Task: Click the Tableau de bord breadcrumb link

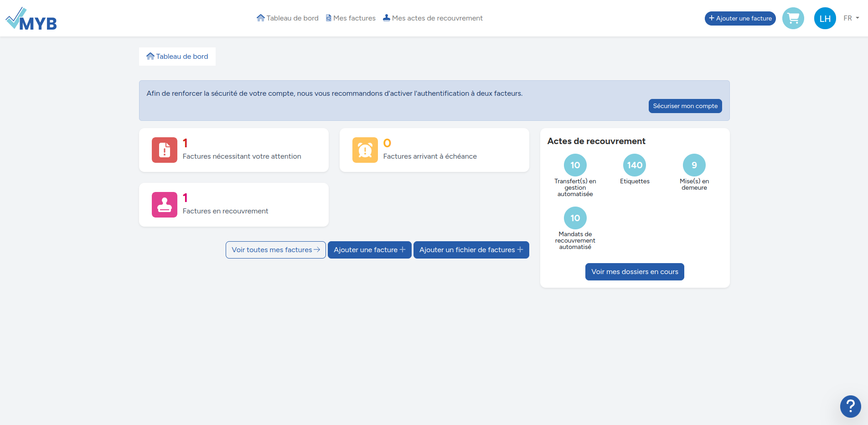Action: [177, 57]
